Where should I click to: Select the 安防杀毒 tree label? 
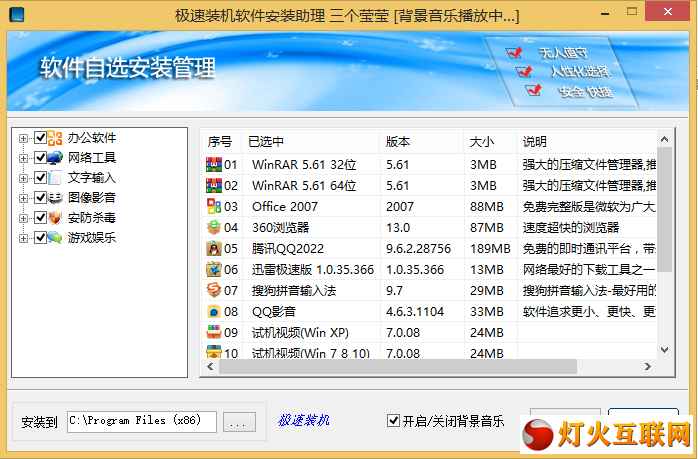[92, 218]
